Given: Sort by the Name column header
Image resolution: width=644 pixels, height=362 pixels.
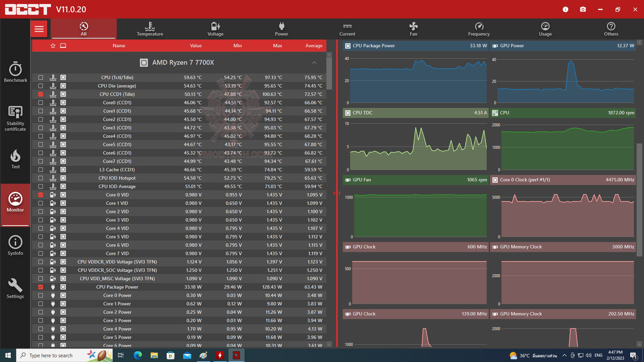Looking at the screenshot, I should coord(119,46).
